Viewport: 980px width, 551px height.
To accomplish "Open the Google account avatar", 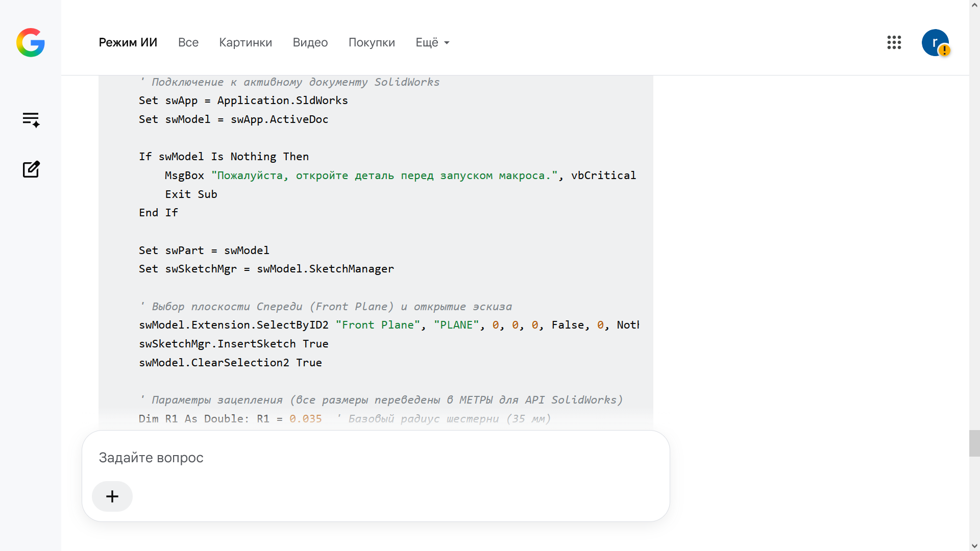I will (935, 42).
